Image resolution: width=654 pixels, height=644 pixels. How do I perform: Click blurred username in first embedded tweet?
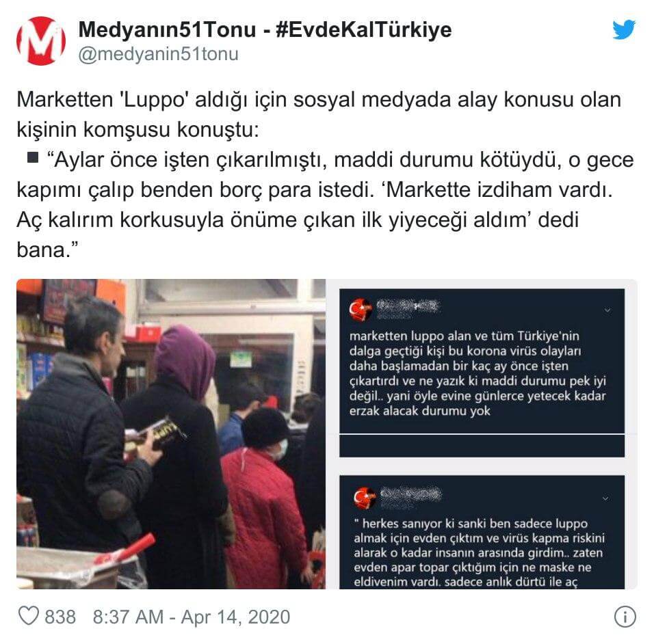pyautogui.click(x=408, y=308)
